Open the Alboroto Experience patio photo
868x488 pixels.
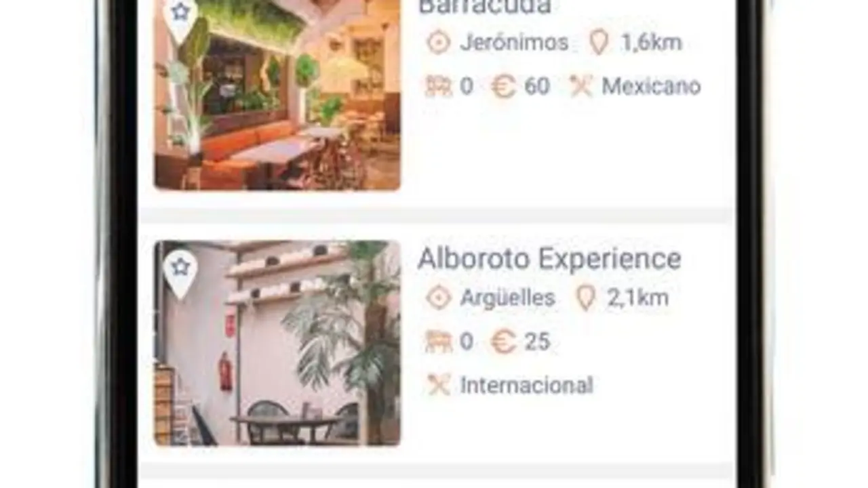point(277,343)
